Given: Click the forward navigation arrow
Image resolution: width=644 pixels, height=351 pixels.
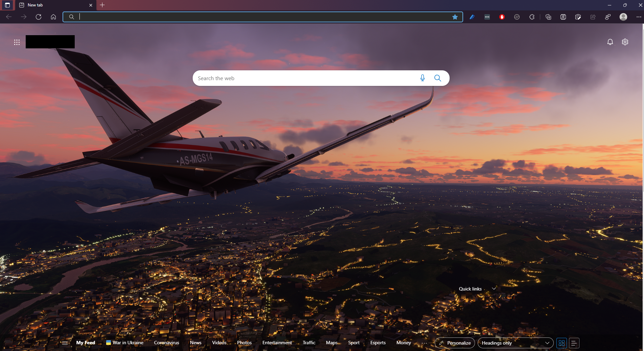Looking at the screenshot, I should click(x=24, y=17).
